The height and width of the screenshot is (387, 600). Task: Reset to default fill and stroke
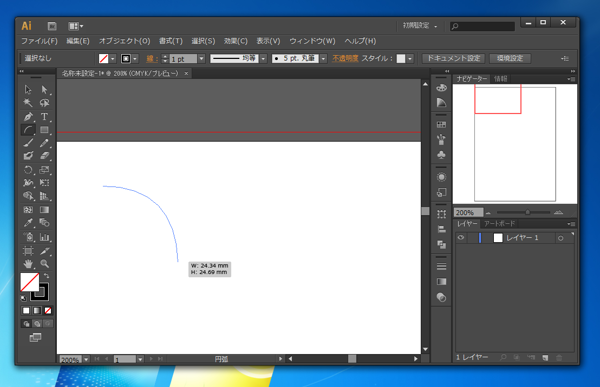coord(24,298)
